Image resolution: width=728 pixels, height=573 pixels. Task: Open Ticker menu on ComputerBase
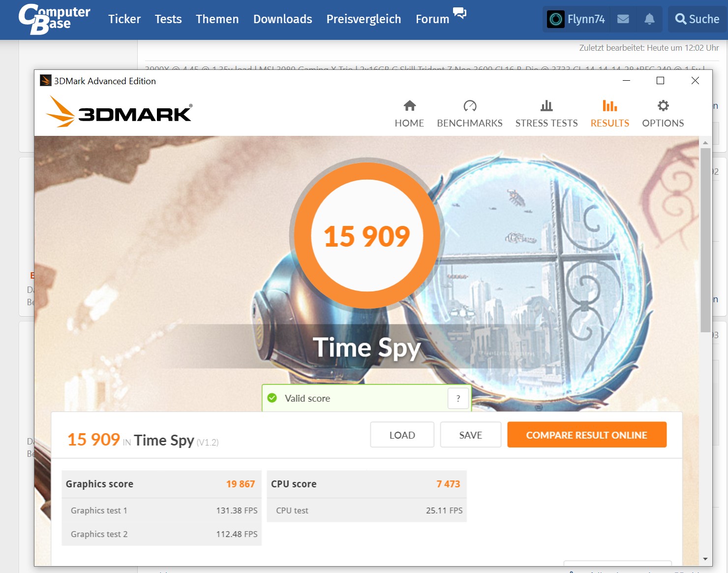pos(124,19)
